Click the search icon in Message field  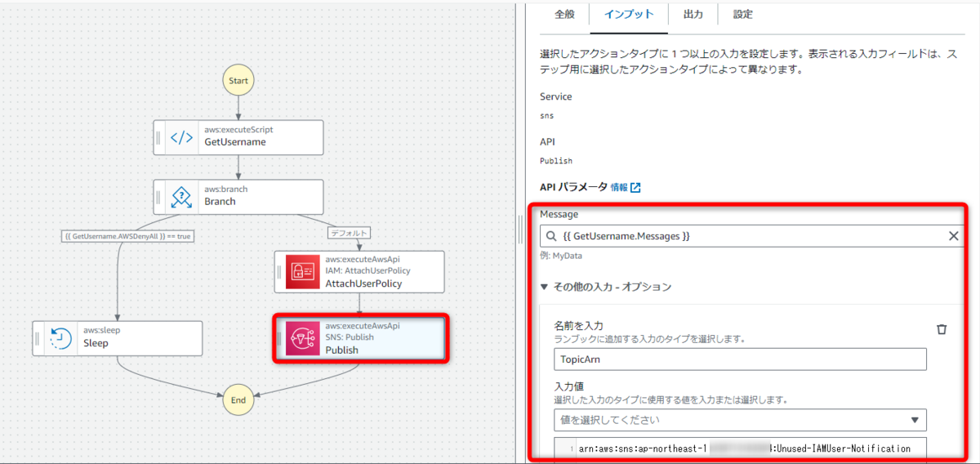tap(552, 236)
